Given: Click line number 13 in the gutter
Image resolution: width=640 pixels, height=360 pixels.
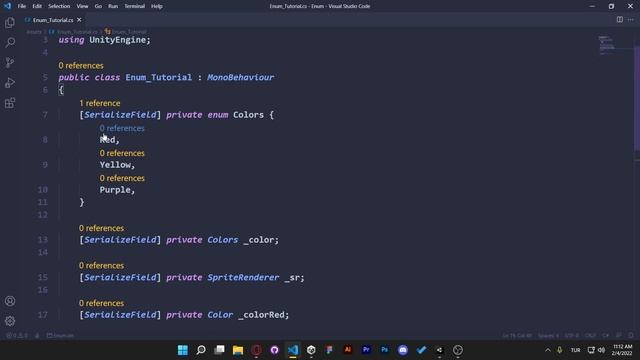Looking at the screenshot, I should point(42,240).
